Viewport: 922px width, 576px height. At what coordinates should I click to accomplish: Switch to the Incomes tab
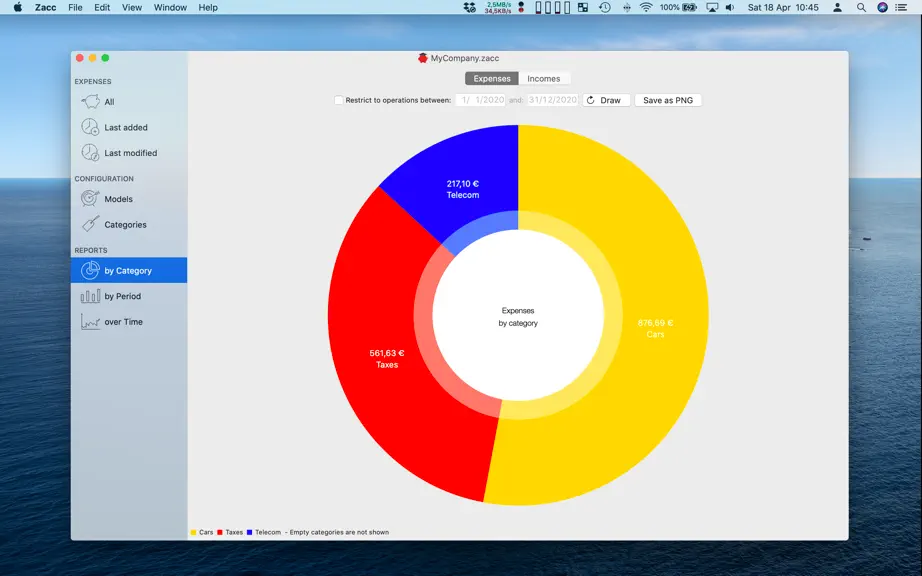coord(544,79)
